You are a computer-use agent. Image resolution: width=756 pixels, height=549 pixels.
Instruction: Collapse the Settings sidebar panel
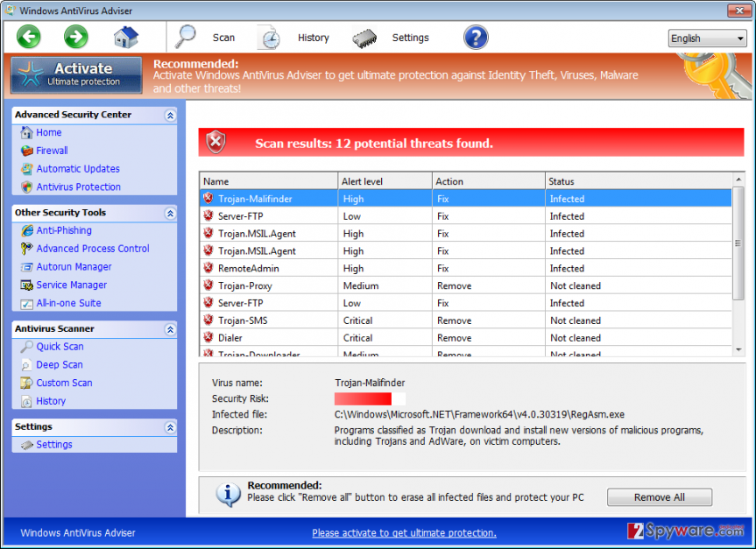[x=170, y=427]
